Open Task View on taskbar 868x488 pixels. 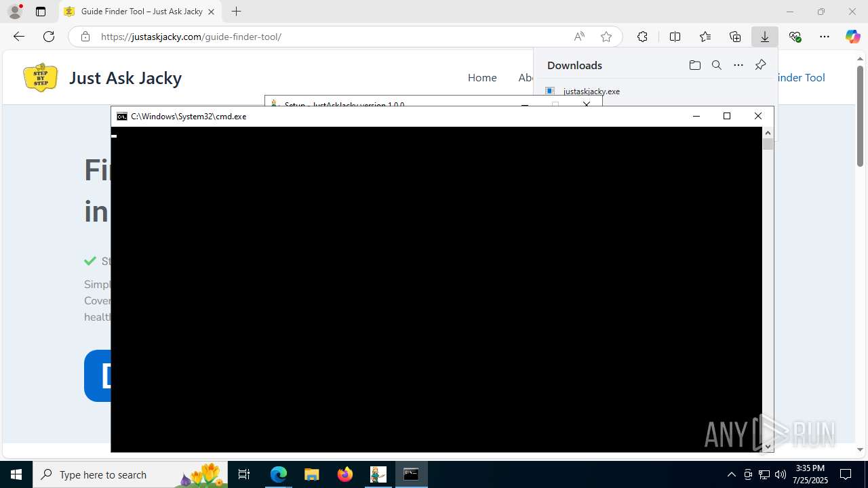[x=244, y=474]
